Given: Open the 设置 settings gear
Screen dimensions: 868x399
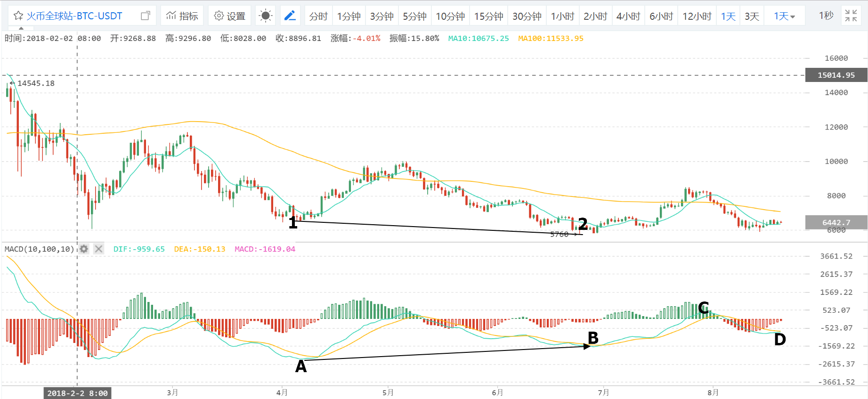Looking at the screenshot, I should coord(230,16).
